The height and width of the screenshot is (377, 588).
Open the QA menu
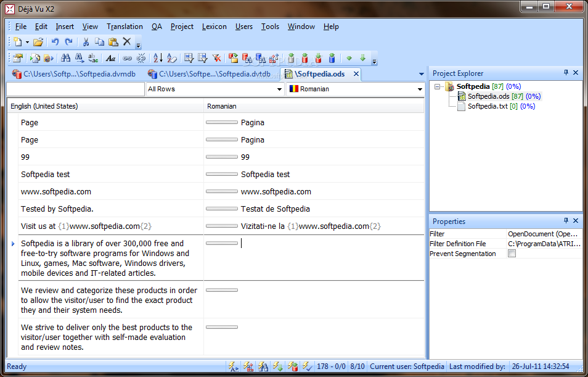click(157, 27)
